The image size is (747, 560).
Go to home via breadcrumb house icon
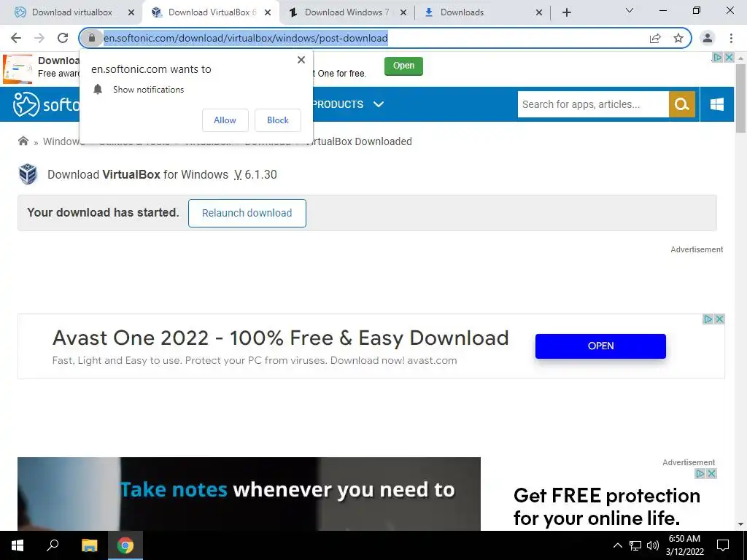pyautogui.click(x=23, y=141)
